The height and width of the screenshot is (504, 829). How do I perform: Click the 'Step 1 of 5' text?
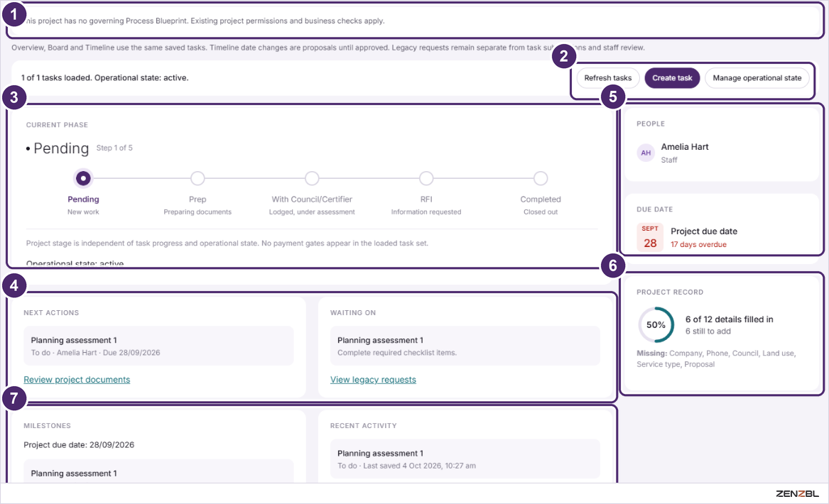point(114,148)
